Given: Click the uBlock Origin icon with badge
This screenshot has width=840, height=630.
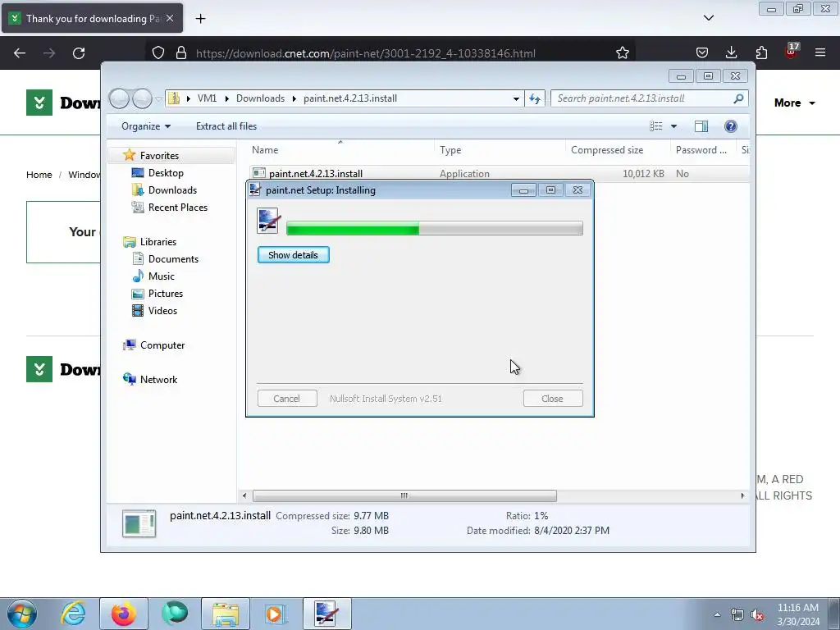Looking at the screenshot, I should pos(792,52).
